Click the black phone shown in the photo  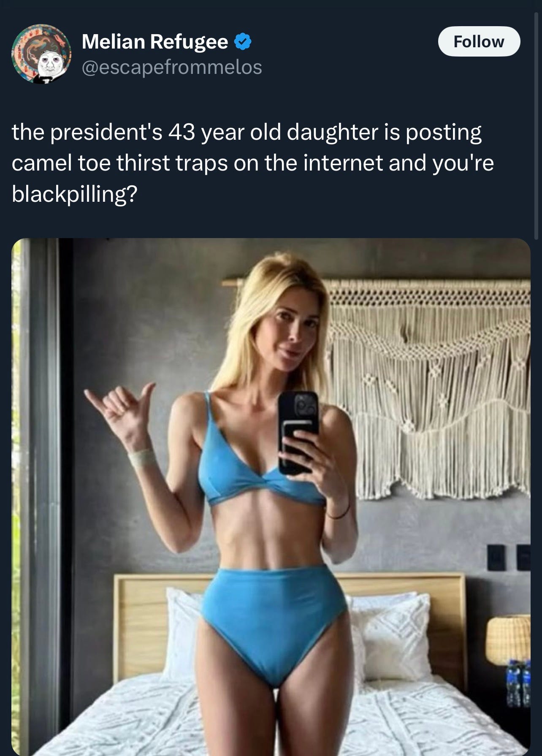(x=298, y=432)
